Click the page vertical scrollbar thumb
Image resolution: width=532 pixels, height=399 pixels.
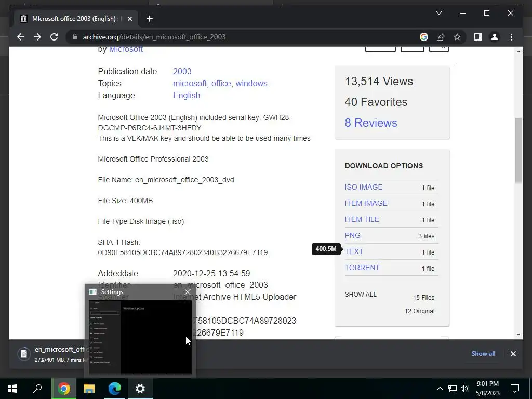[518, 150]
